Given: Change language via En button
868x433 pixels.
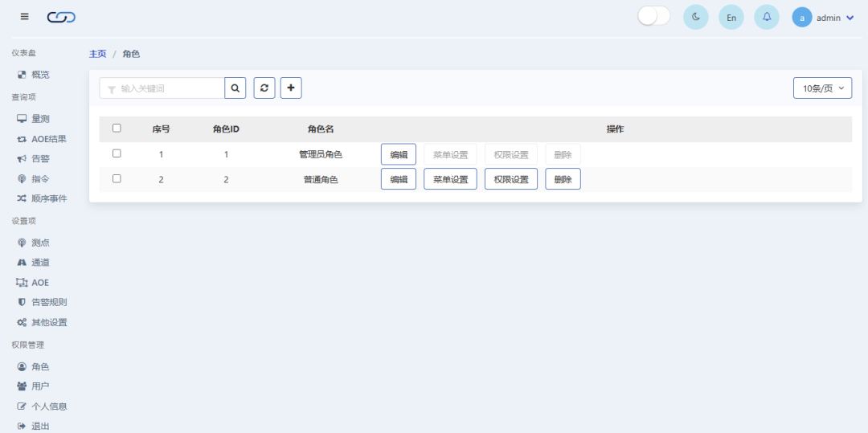Looking at the screenshot, I should (x=731, y=17).
